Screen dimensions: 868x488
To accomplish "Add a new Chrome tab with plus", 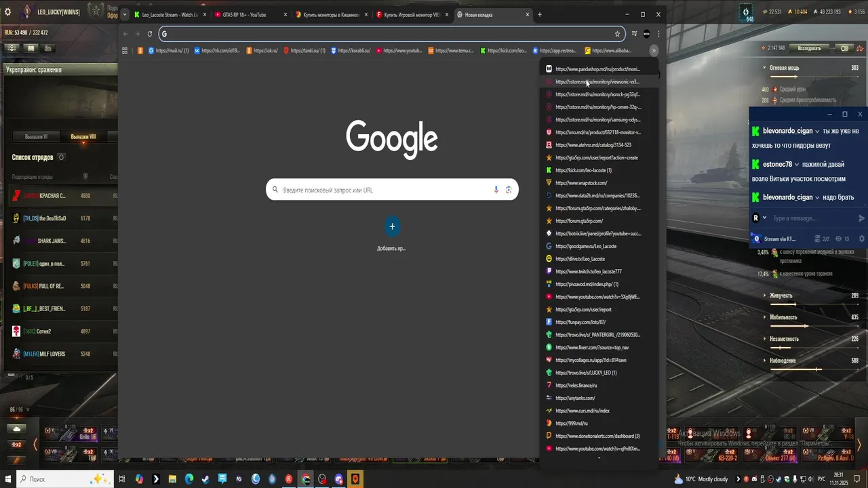I will [540, 14].
